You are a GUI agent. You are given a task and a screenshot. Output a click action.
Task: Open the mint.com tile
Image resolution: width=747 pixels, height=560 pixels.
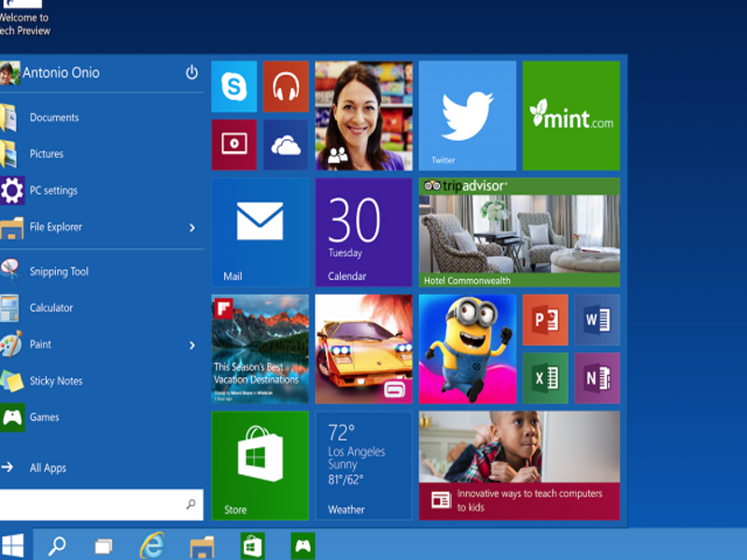pyautogui.click(x=571, y=116)
